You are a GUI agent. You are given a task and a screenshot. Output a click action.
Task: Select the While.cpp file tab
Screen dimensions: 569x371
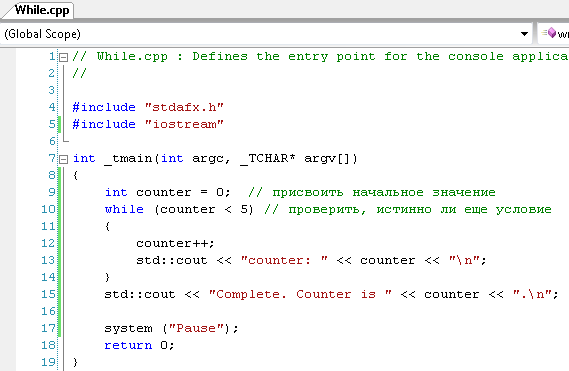(x=42, y=10)
